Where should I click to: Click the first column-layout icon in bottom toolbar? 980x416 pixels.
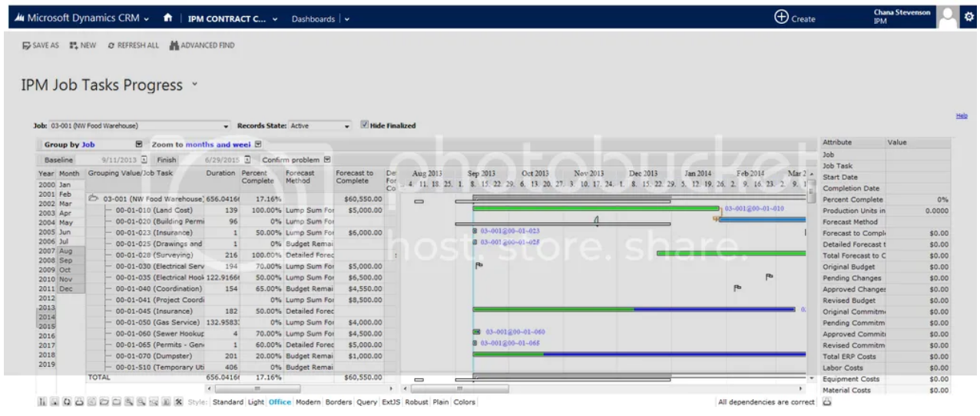[42, 402]
